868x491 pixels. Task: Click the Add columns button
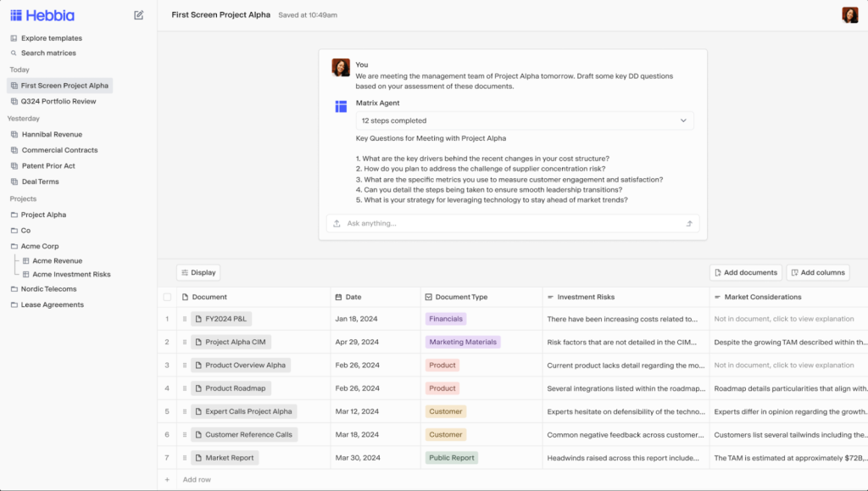(817, 272)
